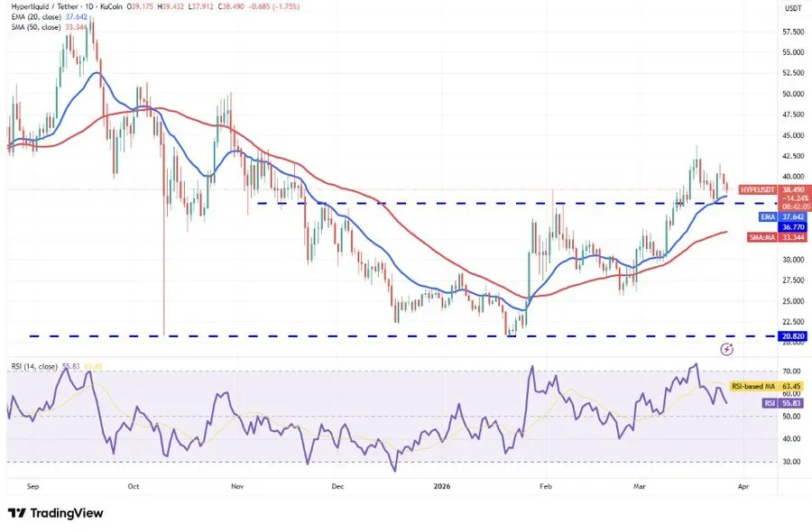The width and height of the screenshot is (812, 532).
Task: Click the 50.000 price axis value
Action: (793, 94)
